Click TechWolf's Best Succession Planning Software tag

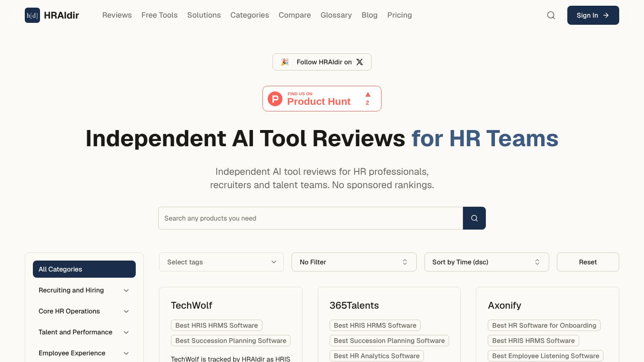point(231,341)
